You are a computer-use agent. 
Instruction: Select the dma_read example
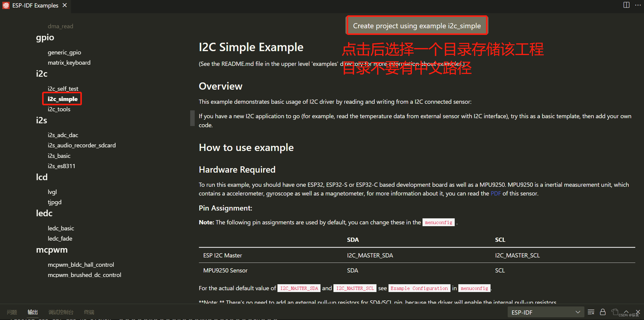coord(60,26)
